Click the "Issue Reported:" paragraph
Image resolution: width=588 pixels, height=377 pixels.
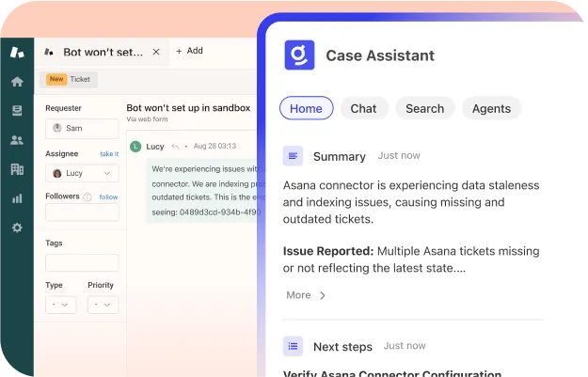411,259
